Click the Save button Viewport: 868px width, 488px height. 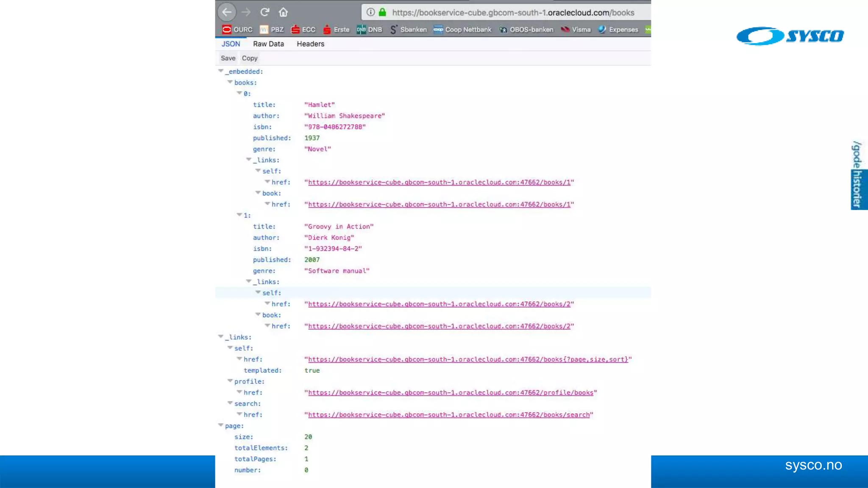[x=228, y=58]
